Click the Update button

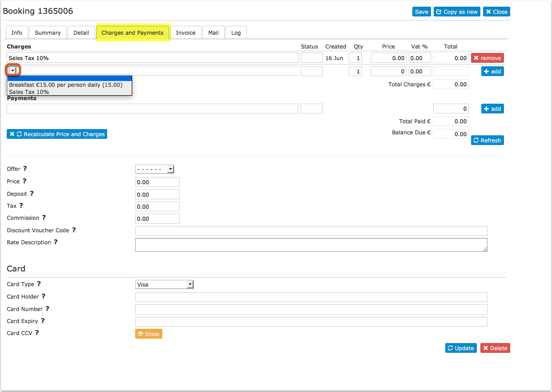[461, 348]
